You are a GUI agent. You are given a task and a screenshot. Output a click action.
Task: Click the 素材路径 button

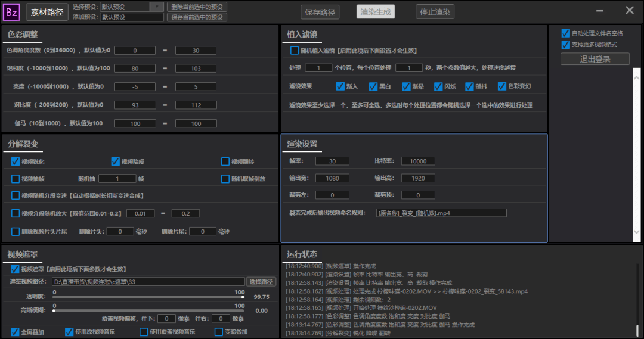pos(47,12)
